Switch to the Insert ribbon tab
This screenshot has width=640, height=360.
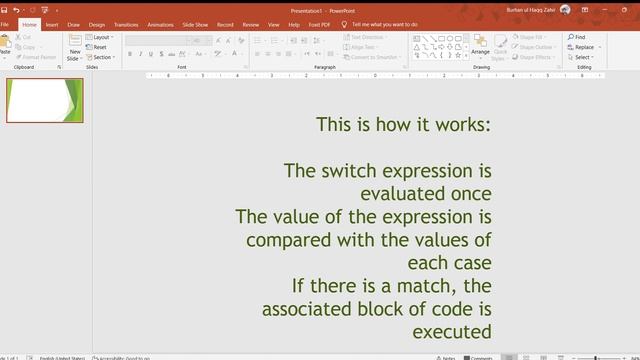pyautogui.click(x=52, y=25)
